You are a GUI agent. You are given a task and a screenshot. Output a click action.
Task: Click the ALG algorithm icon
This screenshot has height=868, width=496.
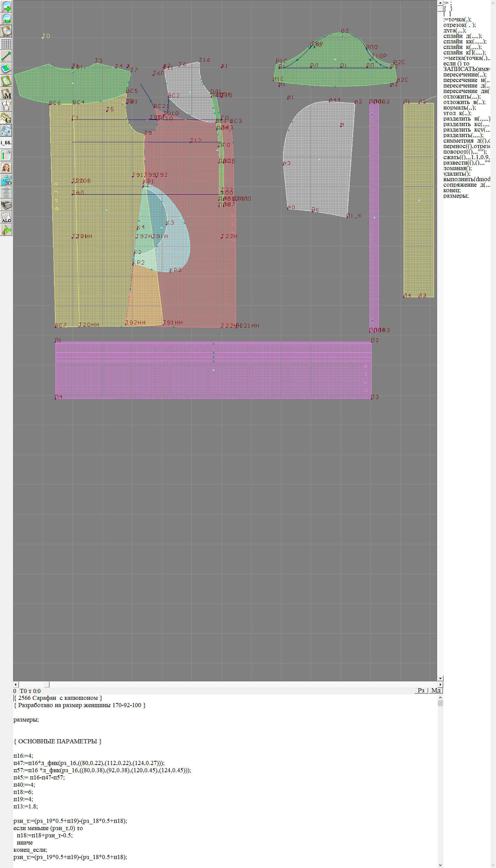(6, 217)
